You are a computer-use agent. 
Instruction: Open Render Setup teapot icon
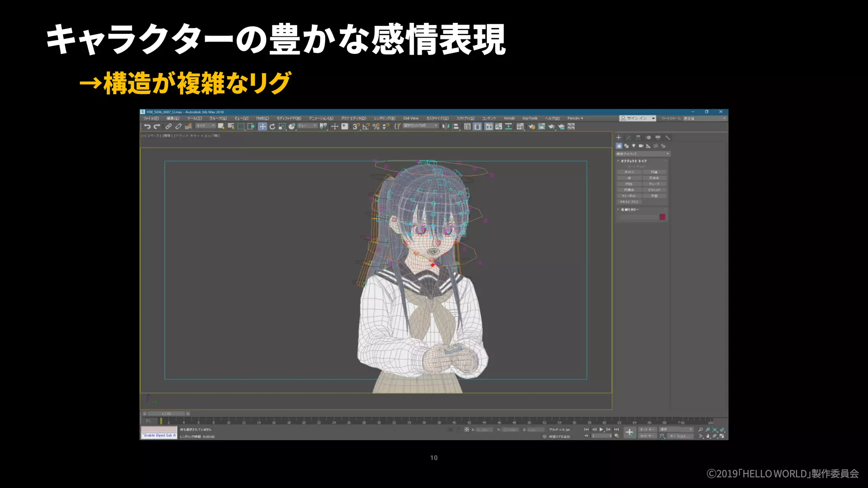click(x=531, y=126)
